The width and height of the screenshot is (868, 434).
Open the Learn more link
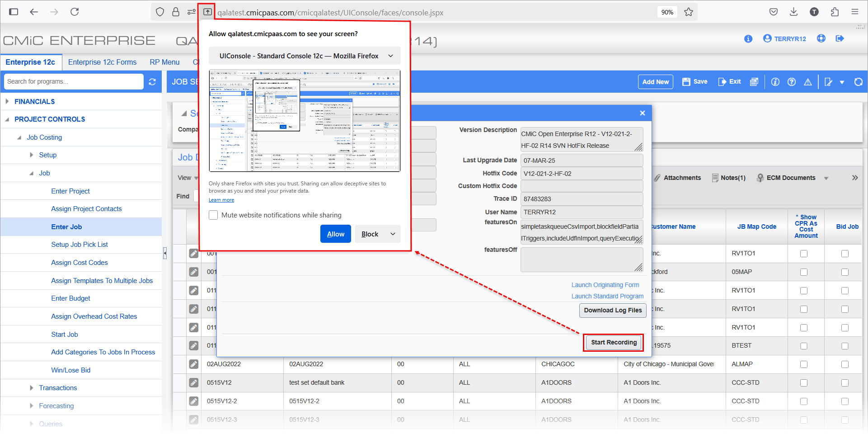[221, 200]
